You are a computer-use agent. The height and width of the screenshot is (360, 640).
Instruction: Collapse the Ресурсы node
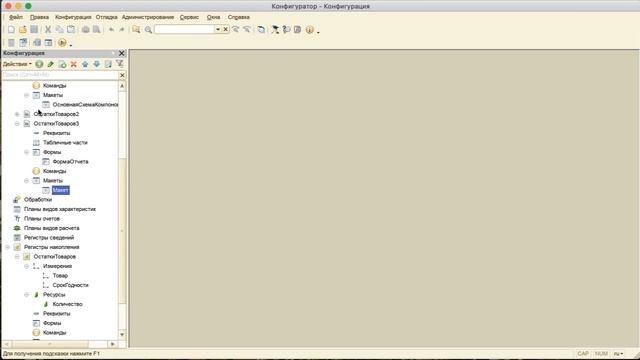[27, 295]
